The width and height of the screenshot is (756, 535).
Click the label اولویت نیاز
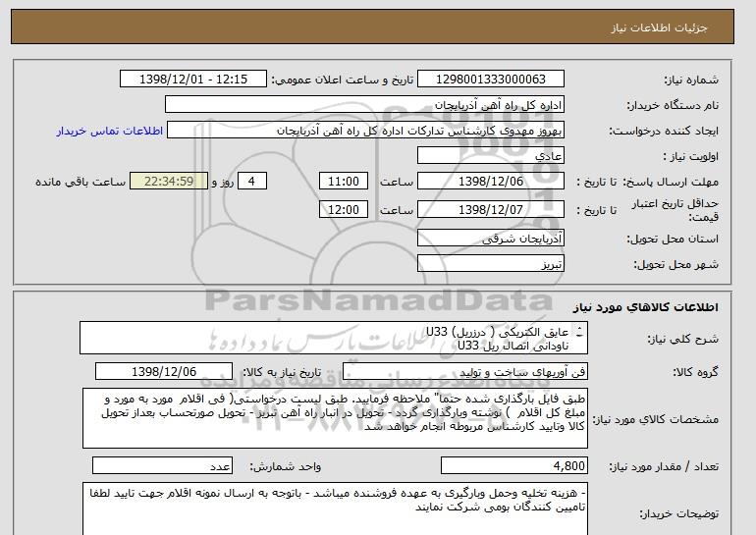tap(691, 156)
